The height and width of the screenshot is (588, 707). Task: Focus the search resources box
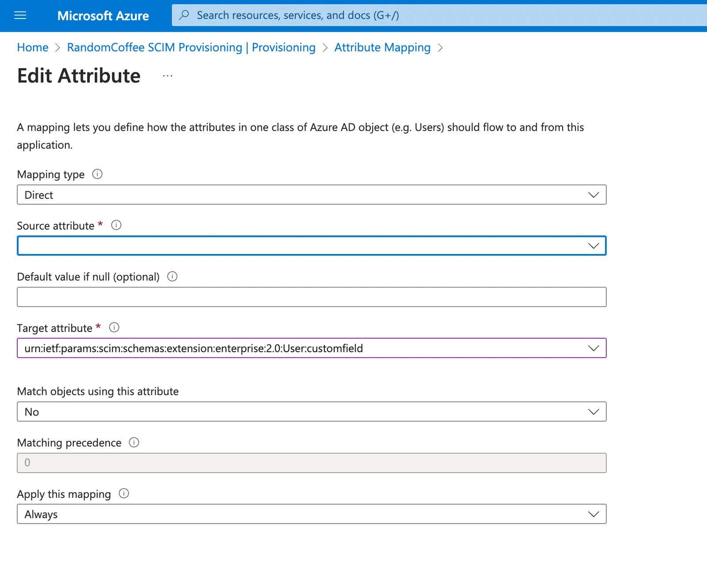pyautogui.click(x=439, y=15)
